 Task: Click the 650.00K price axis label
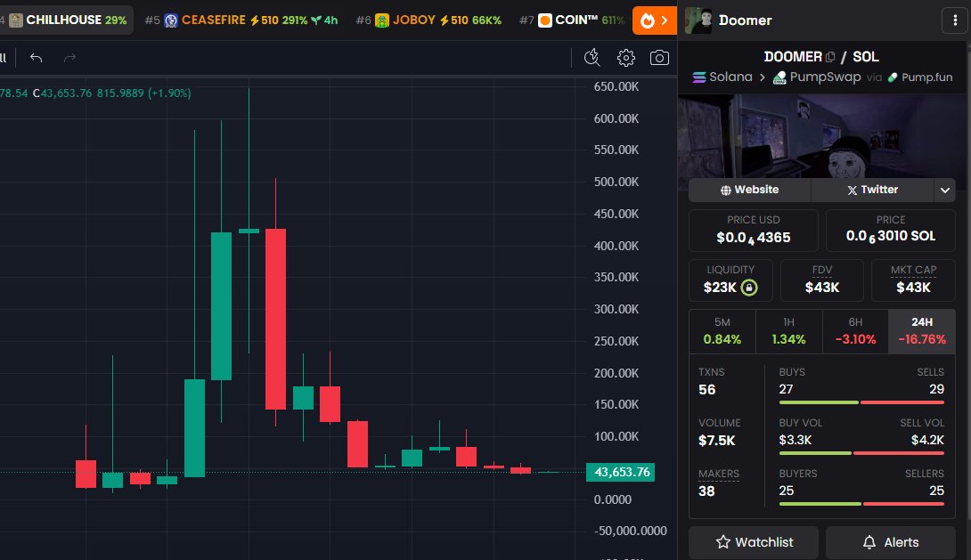[616, 86]
